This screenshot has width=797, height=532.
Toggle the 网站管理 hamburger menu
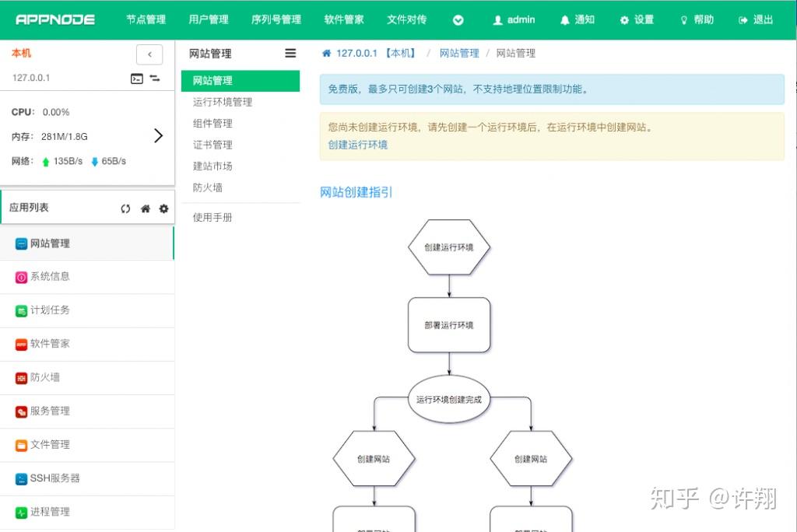[290, 54]
